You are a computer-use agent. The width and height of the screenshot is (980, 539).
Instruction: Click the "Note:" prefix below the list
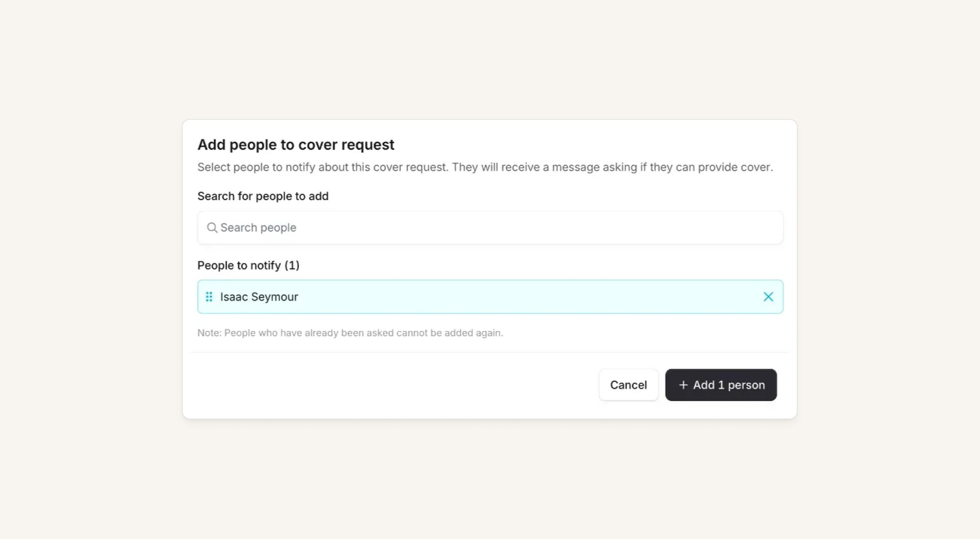click(210, 333)
